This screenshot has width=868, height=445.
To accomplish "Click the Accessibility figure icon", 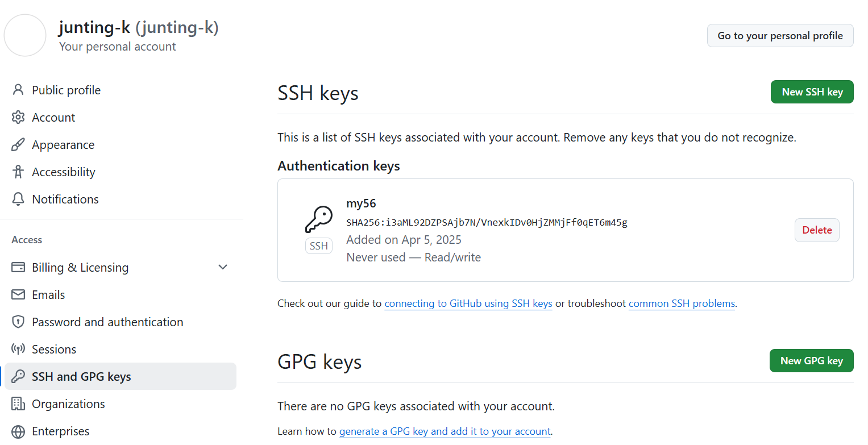I will [x=18, y=172].
